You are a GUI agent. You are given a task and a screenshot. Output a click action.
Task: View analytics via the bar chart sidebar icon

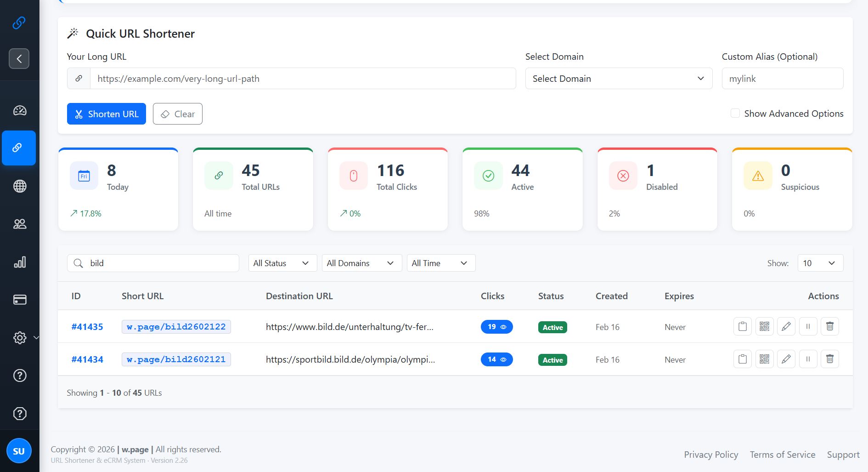(x=19, y=262)
